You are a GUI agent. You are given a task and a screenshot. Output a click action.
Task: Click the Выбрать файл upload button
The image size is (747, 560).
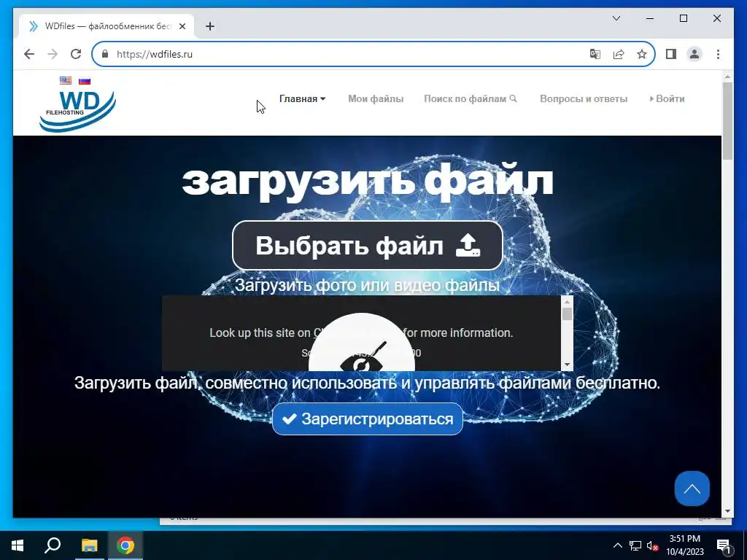pos(368,246)
